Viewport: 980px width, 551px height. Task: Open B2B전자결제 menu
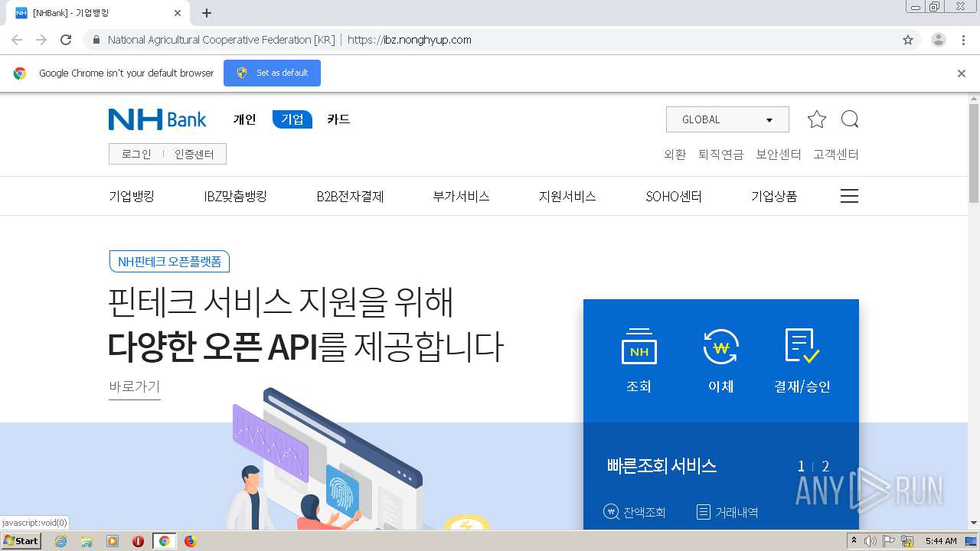350,196
